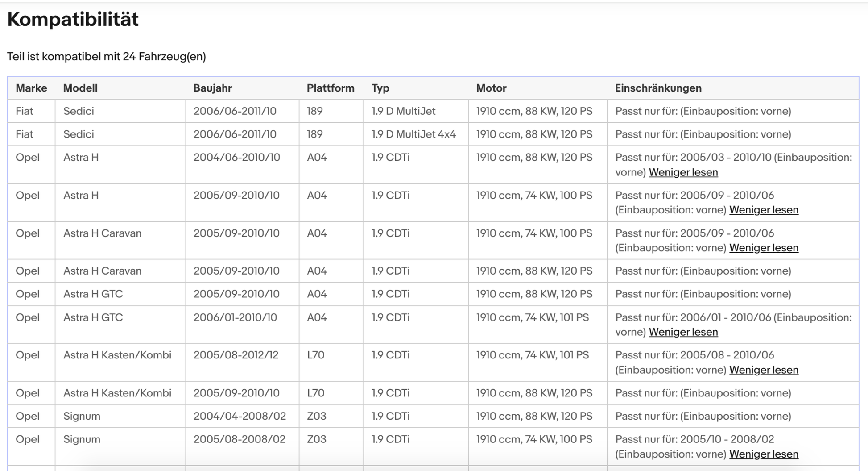This screenshot has width=868, height=471.
Task: Click the '2004/04-2008/02' Baujahr cell
Action: pyautogui.click(x=240, y=416)
